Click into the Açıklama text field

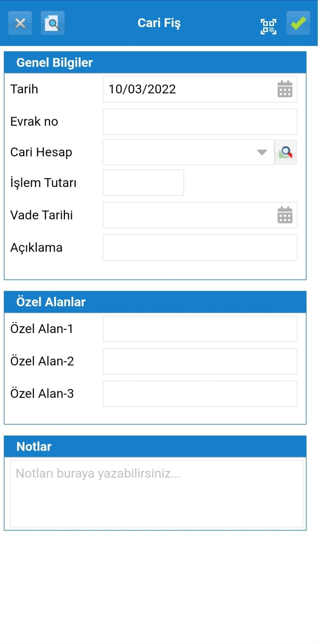[x=200, y=247]
